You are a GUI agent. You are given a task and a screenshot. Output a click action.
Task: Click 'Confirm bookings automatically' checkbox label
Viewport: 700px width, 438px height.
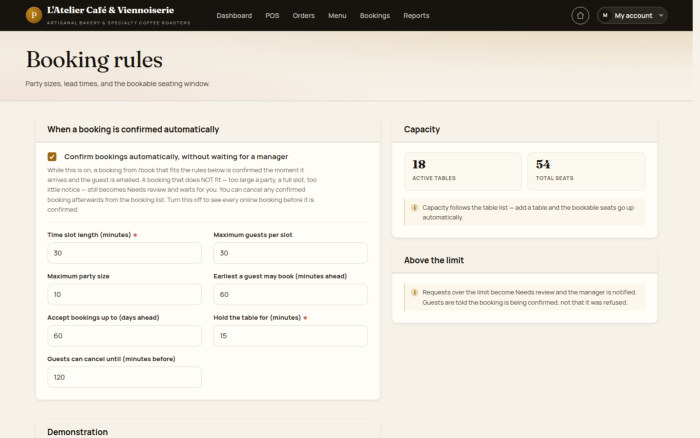pyautogui.click(x=176, y=157)
